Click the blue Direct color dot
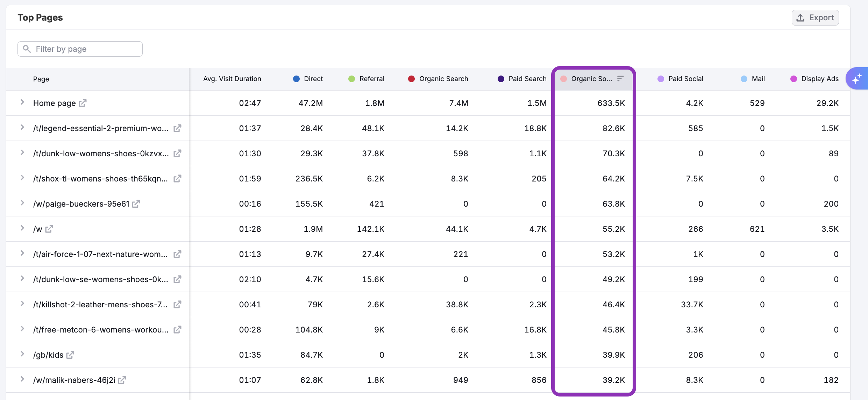 tap(296, 79)
